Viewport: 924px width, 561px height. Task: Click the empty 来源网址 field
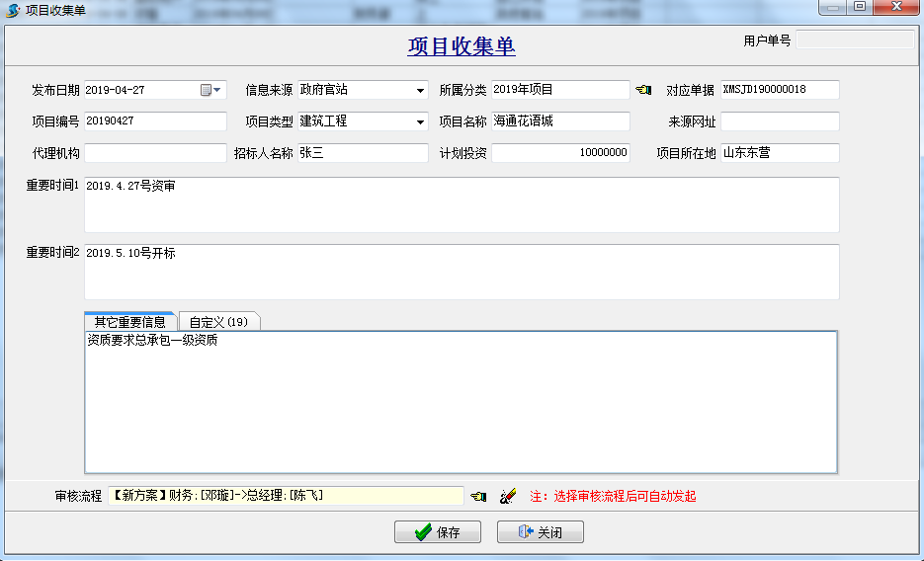pos(779,121)
